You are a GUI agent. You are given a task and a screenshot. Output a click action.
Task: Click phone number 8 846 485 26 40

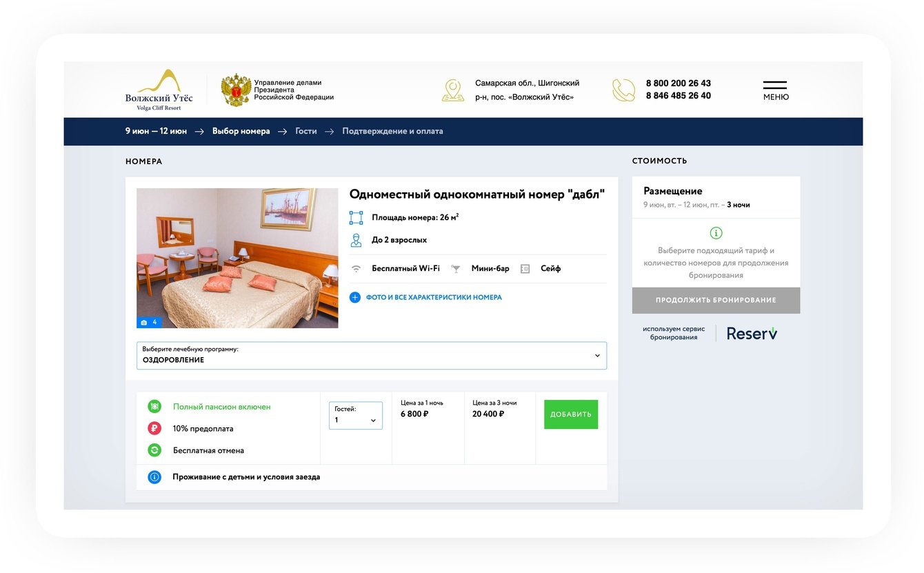pyautogui.click(x=679, y=96)
